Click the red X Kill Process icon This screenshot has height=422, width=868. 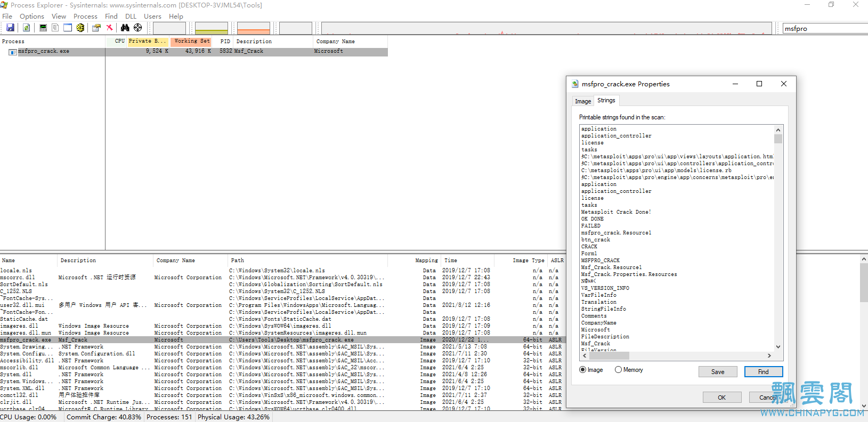pos(109,28)
